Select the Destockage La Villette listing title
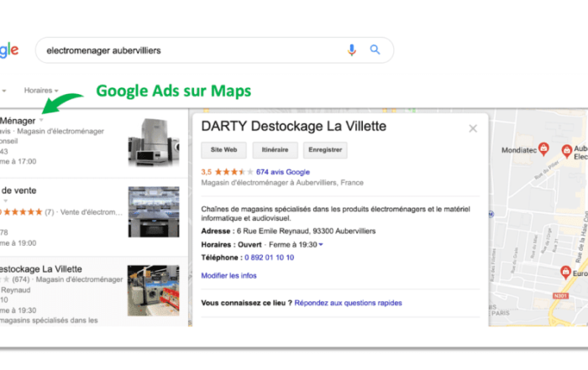588x370 pixels. click(40, 268)
